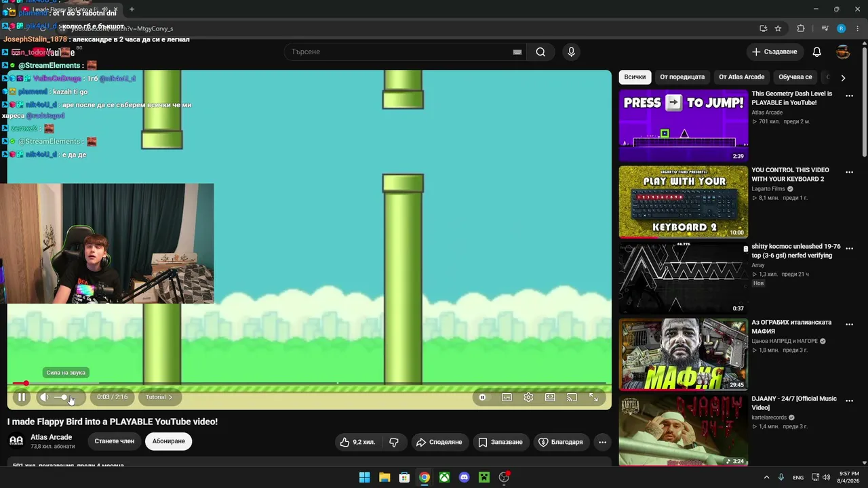
Task: Like the video with 9,2 хил. likes
Action: pos(357,442)
